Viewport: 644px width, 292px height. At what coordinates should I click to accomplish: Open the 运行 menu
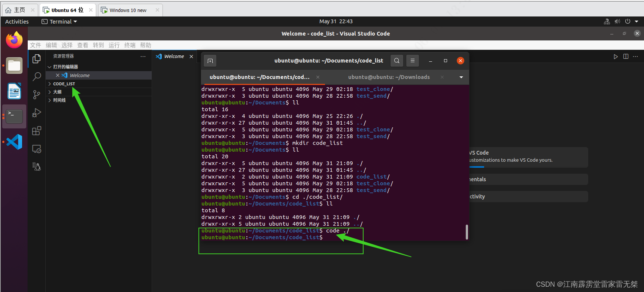(114, 45)
